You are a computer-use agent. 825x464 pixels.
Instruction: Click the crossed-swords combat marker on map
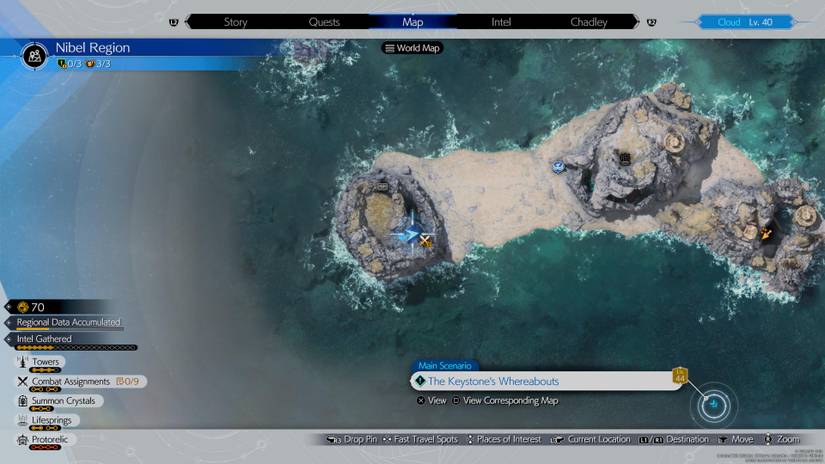pyautogui.click(x=426, y=240)
